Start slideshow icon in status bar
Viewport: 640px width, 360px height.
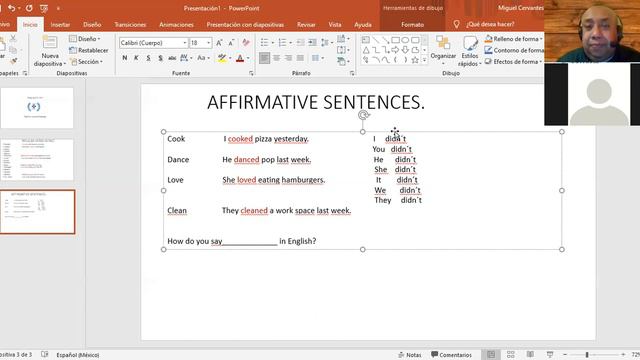[x=550, y=354]
